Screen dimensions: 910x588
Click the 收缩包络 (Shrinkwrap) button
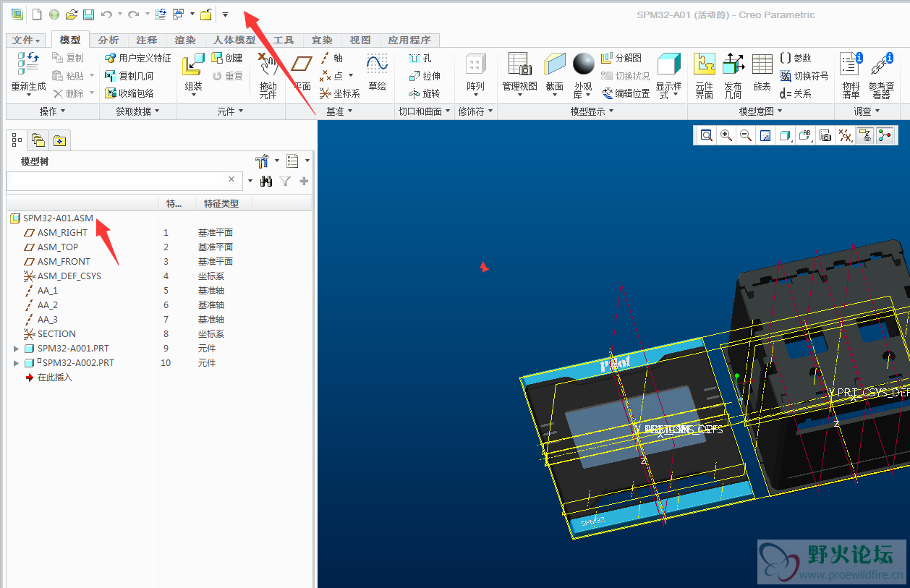click(129, 93)
